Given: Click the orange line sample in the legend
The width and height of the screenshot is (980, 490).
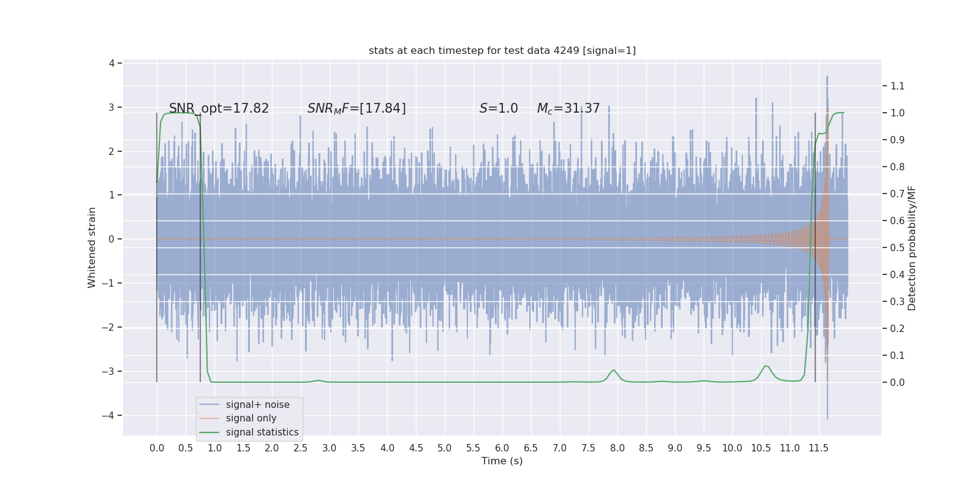Looking at the screenshot, I should 209,418.
